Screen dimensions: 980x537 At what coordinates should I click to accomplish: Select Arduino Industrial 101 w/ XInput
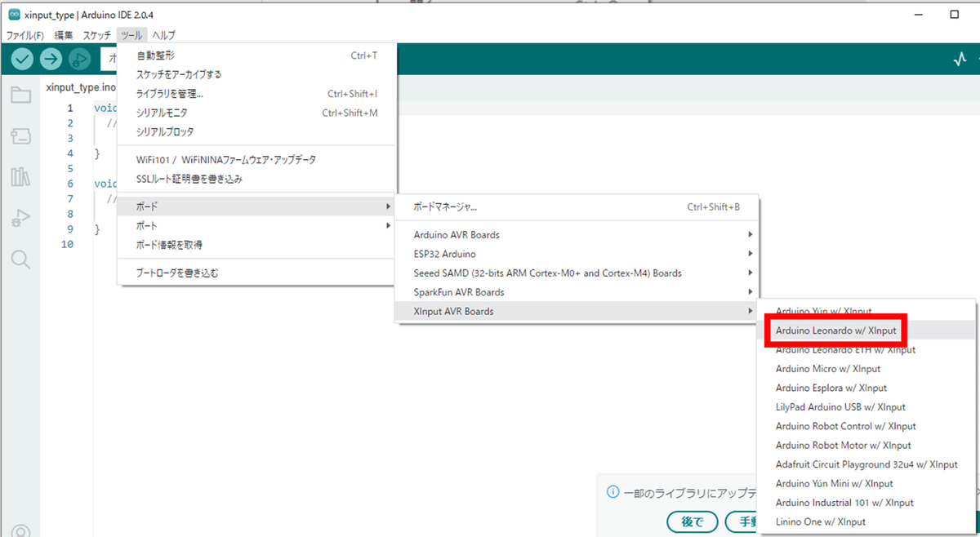[x=867, y=503]
